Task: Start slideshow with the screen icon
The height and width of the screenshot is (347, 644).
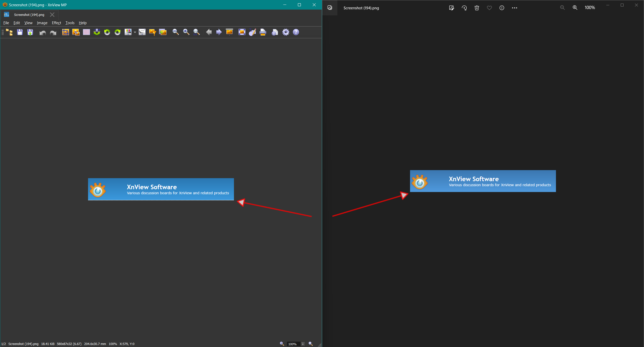Action: click(x=229, y=32)
